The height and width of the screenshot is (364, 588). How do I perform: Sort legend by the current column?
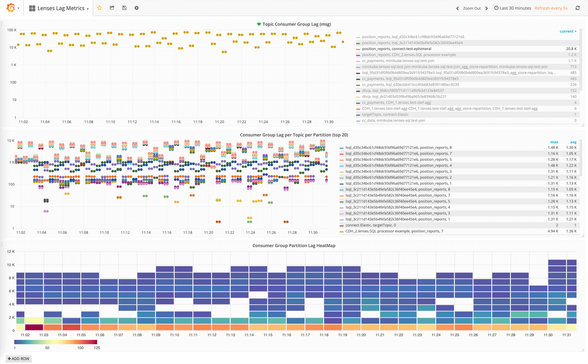pos(568,31)
